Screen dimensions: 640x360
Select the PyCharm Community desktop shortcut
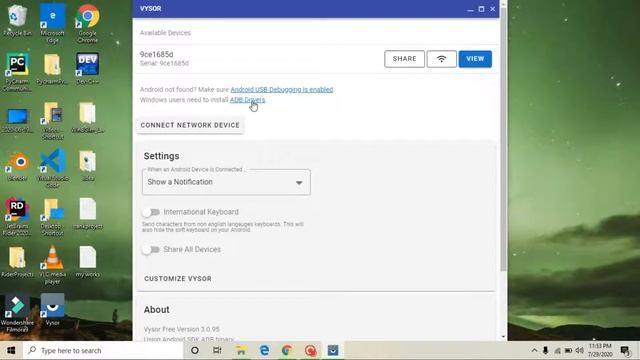tap(17, 72)
